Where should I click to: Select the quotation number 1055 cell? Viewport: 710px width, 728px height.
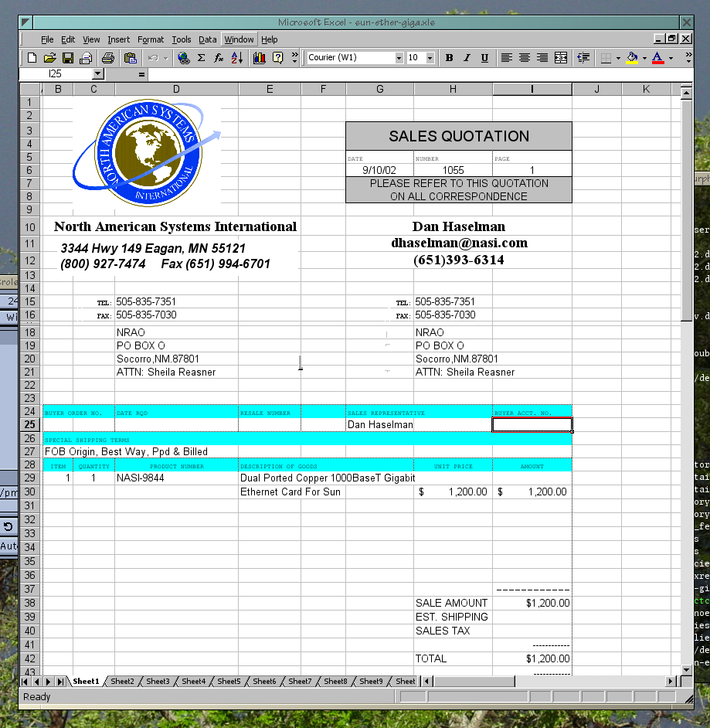pyautogui.click(x=453, y=170)
